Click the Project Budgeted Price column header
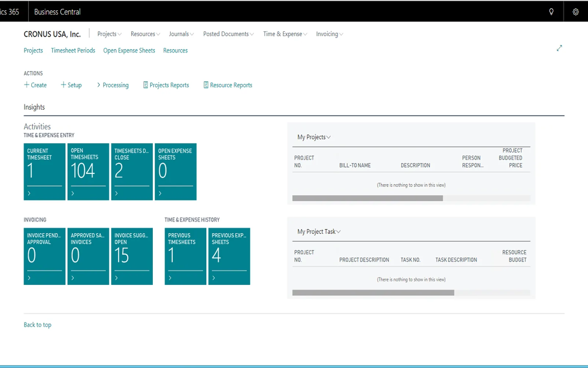 tap(510, 158)
